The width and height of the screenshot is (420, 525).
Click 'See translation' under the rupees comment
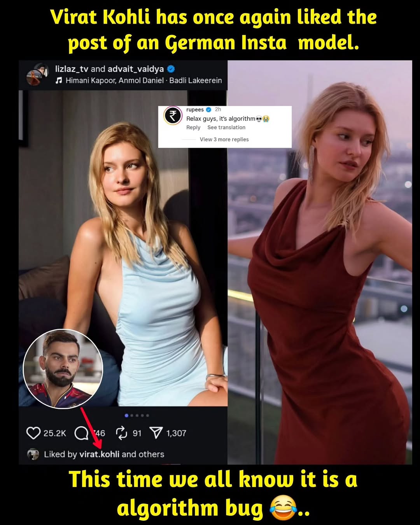click(226, 127)
